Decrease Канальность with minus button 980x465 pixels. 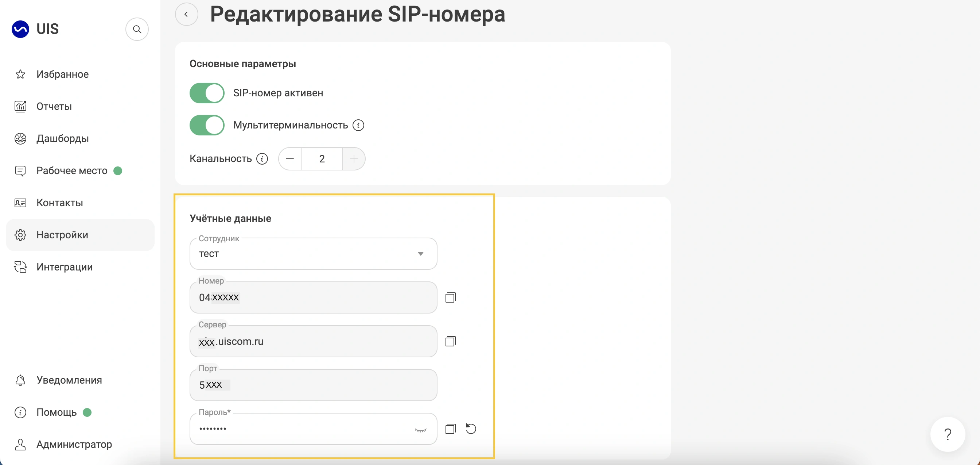point(290,159)
